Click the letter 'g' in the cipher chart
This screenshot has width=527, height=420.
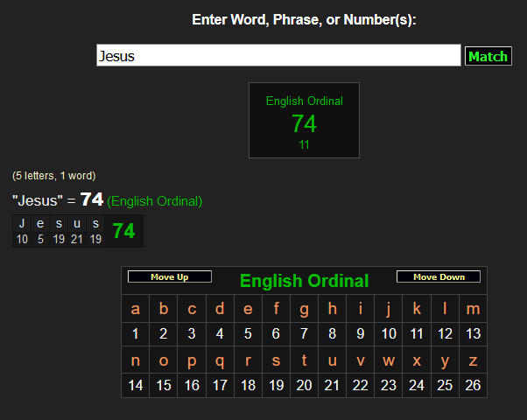(304, 309)
